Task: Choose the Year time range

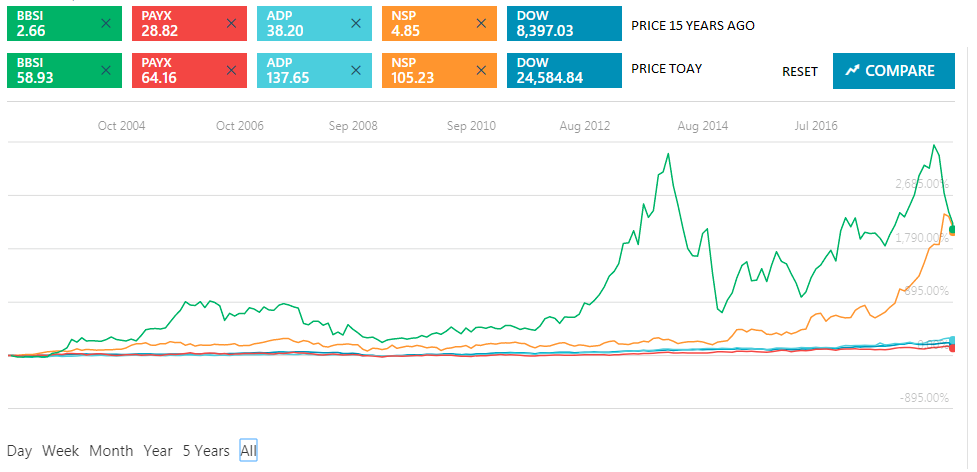Action: [158, 451]
